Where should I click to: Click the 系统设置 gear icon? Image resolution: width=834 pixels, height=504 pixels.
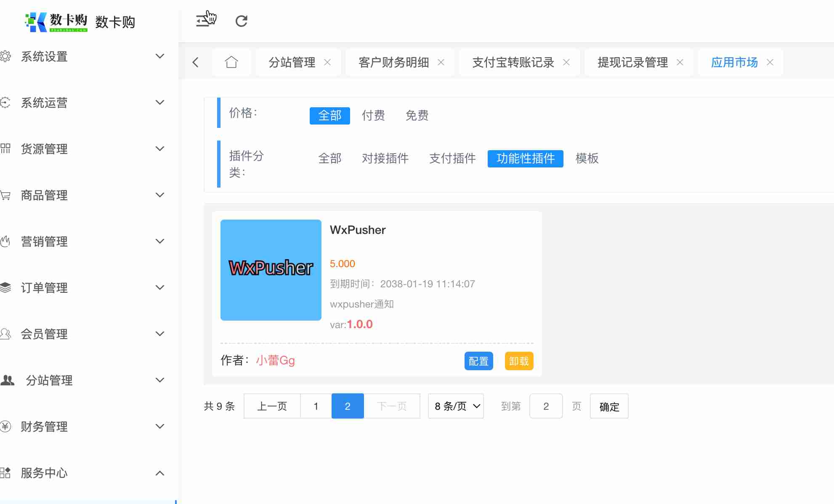pyautogui.click(x=5, y=56)
